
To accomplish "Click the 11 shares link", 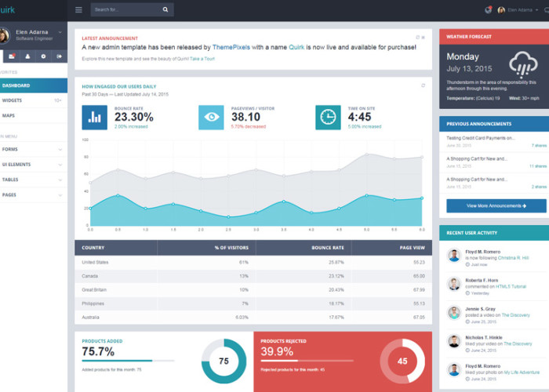I will pyautogui.click(x=538, y=166).
